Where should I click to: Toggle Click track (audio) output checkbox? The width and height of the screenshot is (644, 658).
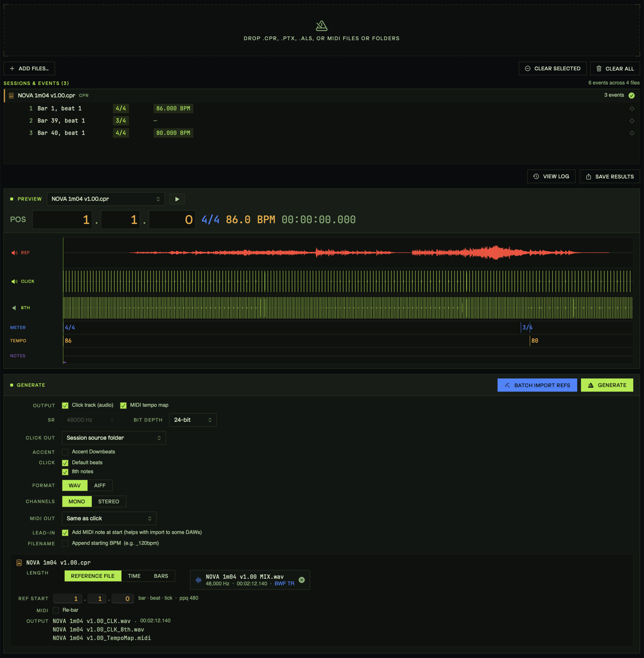click(65, 405)
